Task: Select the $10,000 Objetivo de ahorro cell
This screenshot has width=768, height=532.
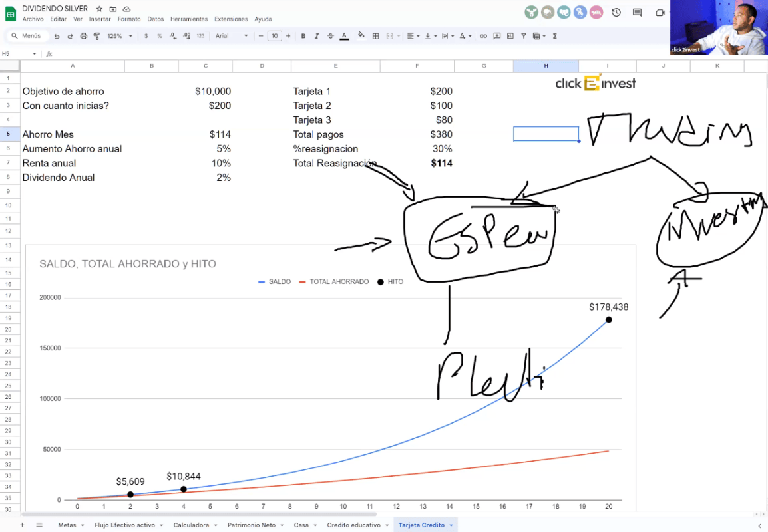Action: (x=205, y=92)
